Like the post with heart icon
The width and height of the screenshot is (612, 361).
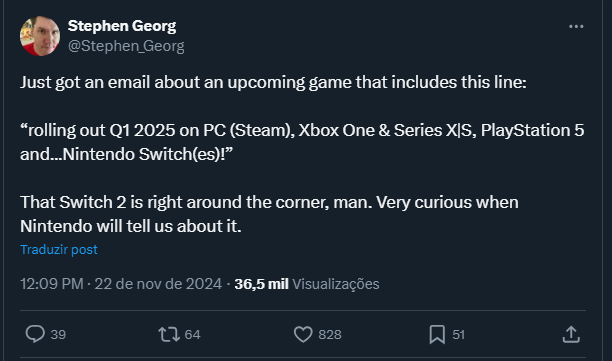coord(303,334)
